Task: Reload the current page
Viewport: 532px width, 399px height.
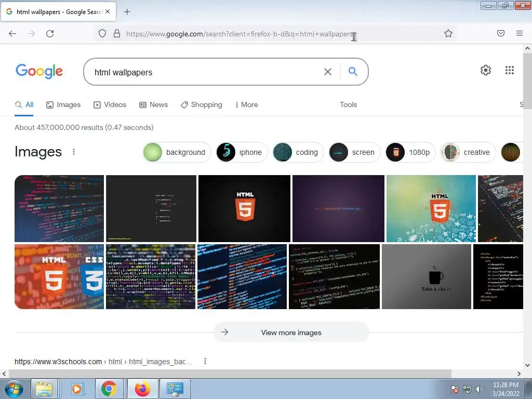Action: click(50, 34)
